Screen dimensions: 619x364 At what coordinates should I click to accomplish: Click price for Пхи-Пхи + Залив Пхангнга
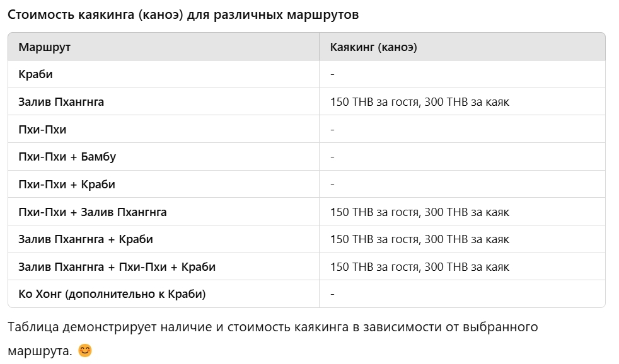(420, 212)
